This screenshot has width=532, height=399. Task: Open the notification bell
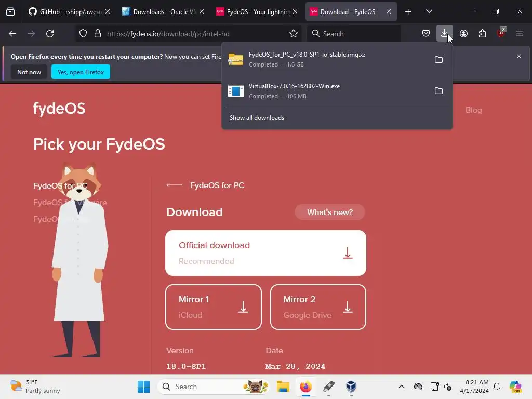(x=497, y=387)
